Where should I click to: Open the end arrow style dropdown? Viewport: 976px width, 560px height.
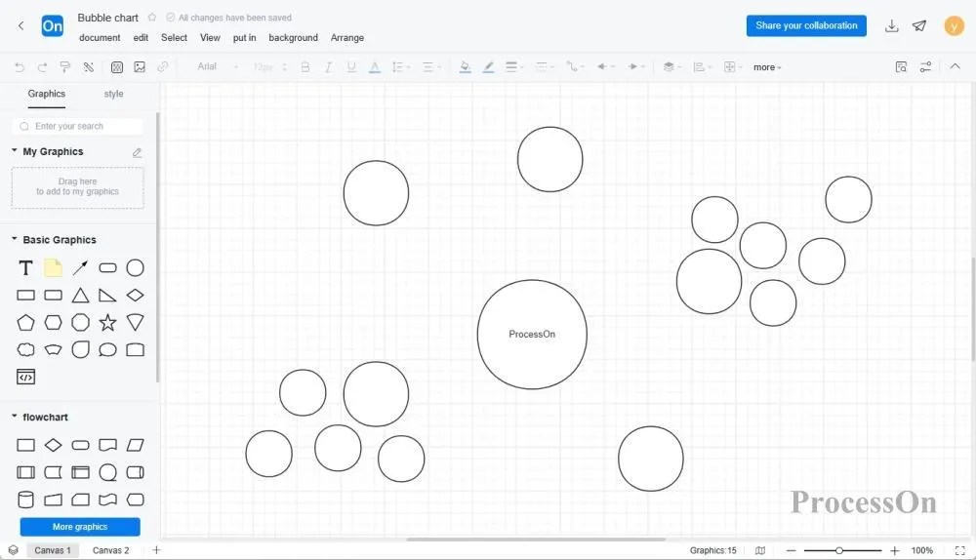pos(635,67)
